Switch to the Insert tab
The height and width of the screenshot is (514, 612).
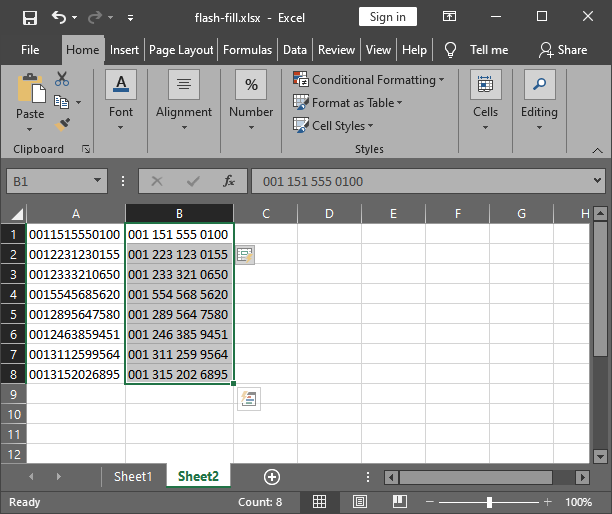click(x=124, y=50)
